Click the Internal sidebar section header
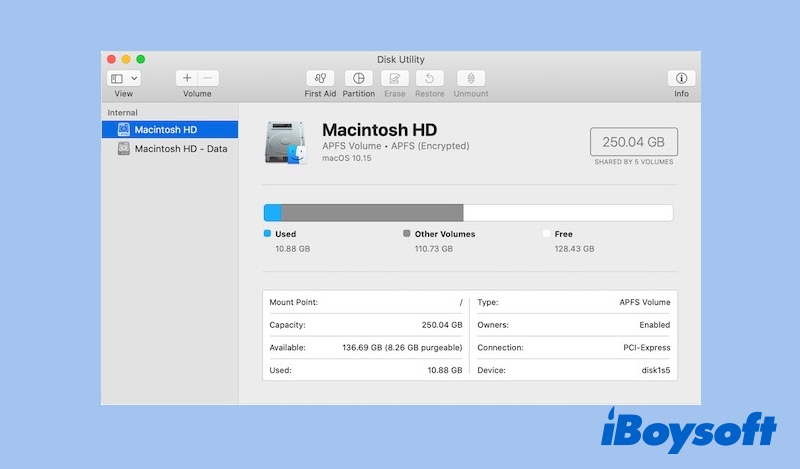 [x=123, y=113]
